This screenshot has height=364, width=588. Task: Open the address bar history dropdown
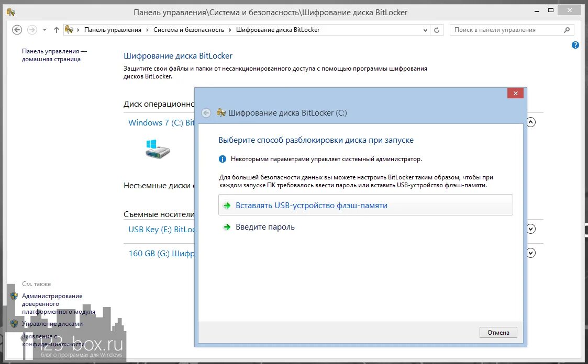click(x=425, y=30)
